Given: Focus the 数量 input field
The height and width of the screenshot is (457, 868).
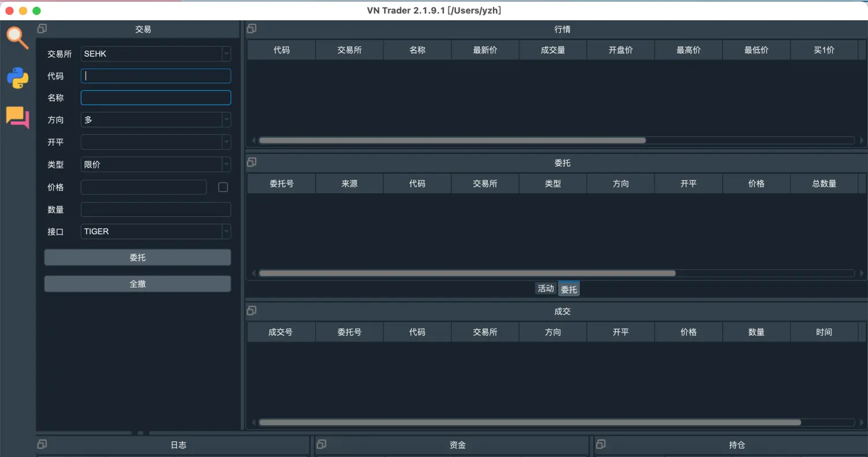Looking at the screenshot, I should coord(156,209).
